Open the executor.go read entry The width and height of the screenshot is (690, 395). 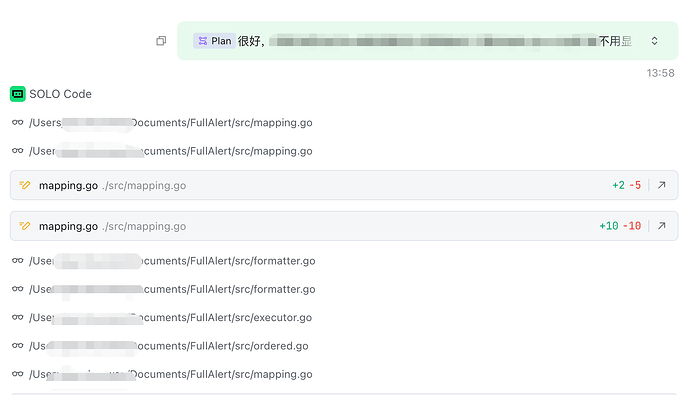coord(170,318)
